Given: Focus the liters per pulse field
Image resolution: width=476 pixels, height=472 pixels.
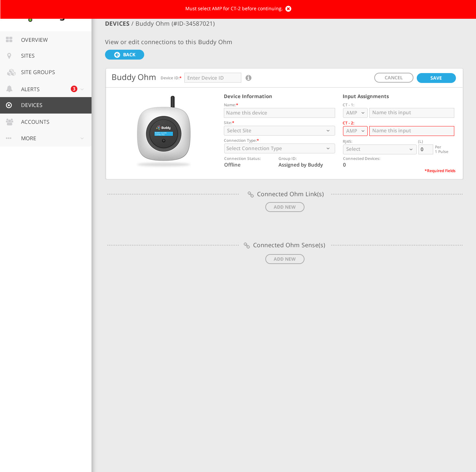Looking at the screenshot, I should pyautogui.click(x=426, y=149).
